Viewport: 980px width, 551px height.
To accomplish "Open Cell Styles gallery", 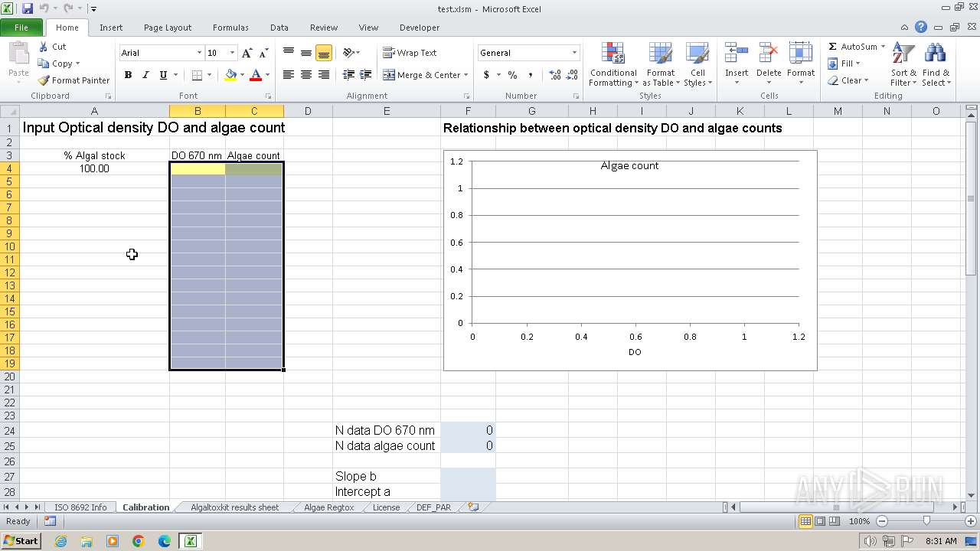I will [x=697, y=64].
